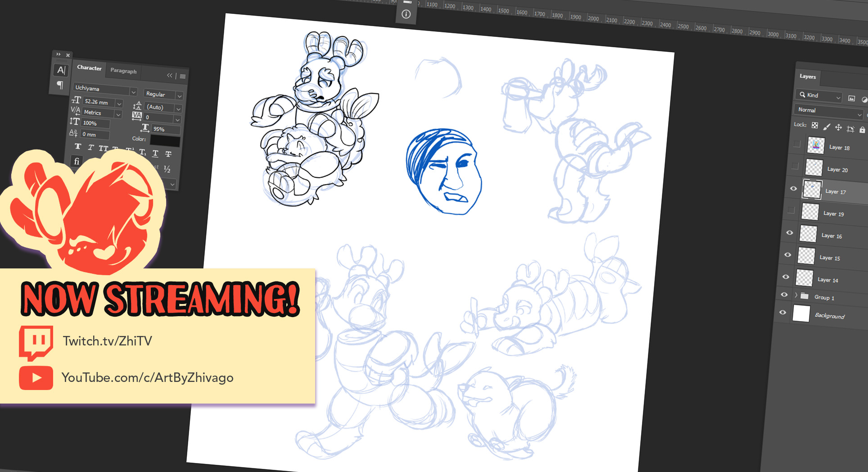Select Layer 20 thumbnail
Image resolution: width=868 pixels, height=472 pixels.
pos(814,168)
